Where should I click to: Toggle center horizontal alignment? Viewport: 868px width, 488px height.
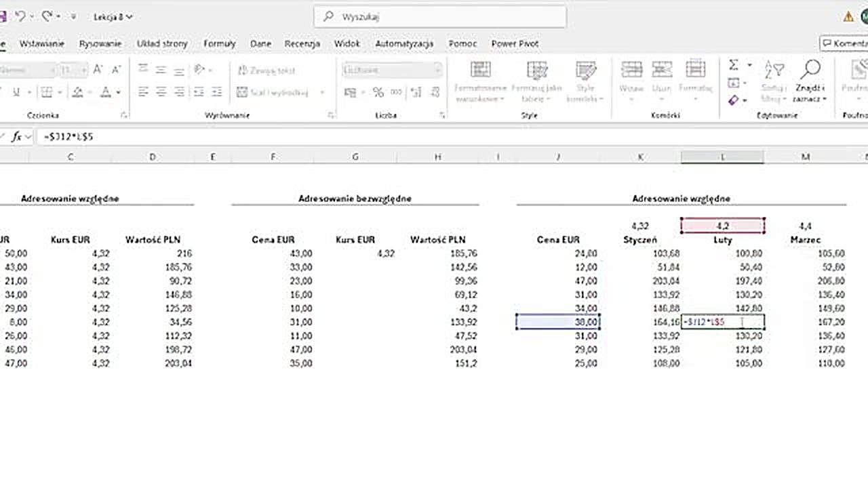click(x=161, y=92)
